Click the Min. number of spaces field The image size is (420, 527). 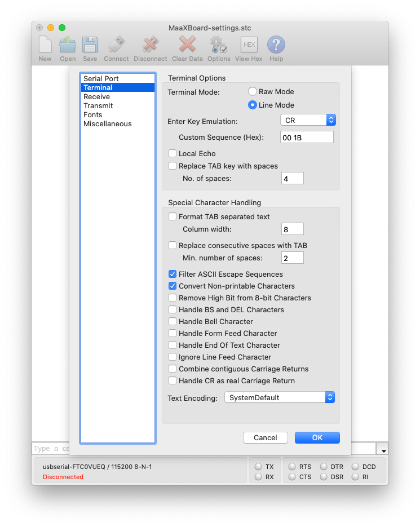pos(292,258)
